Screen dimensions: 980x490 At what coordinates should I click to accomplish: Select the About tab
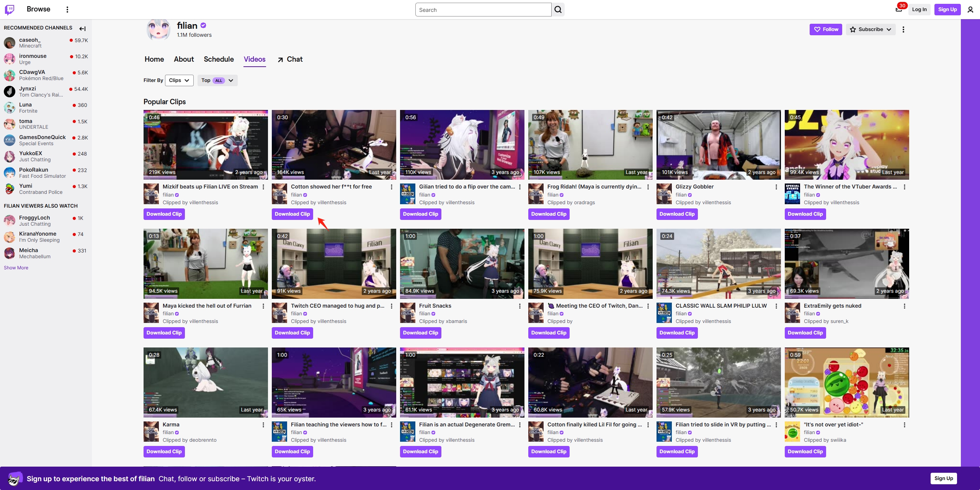[184, 59]
